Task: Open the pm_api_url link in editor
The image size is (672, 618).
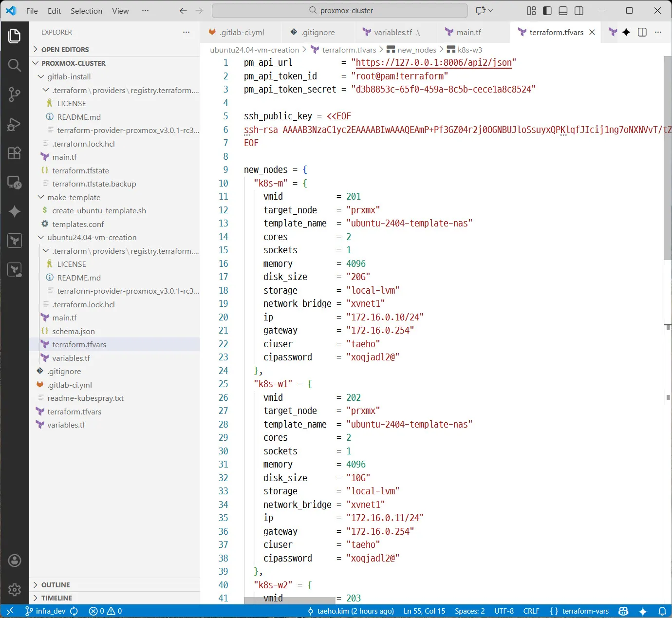Action: coord(433,62)
